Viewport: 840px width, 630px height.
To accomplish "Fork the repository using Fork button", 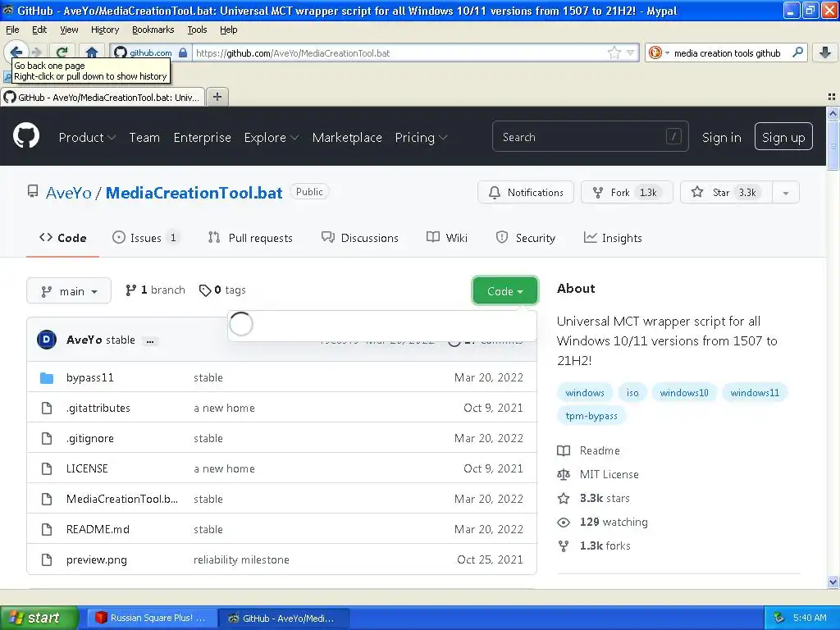I will pos(626,192).
